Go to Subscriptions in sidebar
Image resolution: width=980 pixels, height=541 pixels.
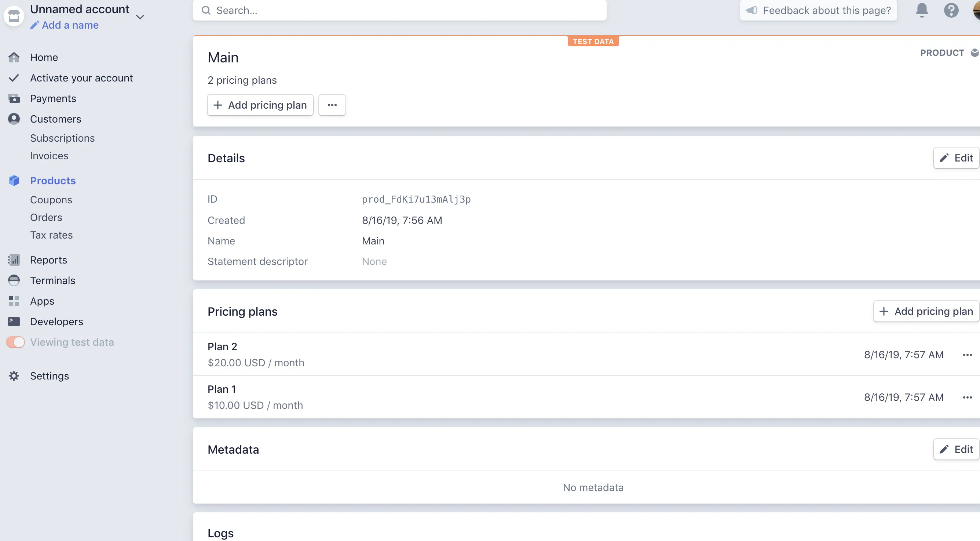pyautogui.click(x=62, y=138)
